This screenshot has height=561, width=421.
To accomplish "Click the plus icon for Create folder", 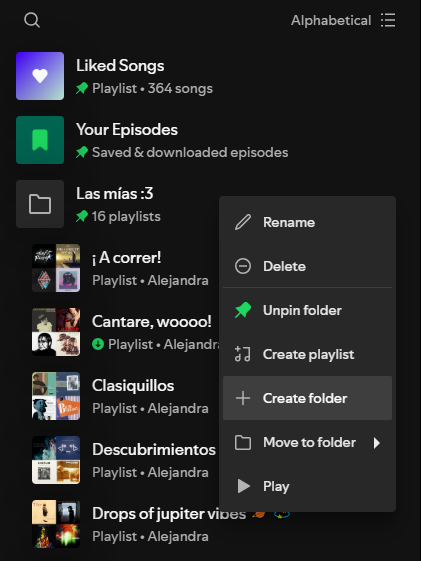I will tap(243, 398).
